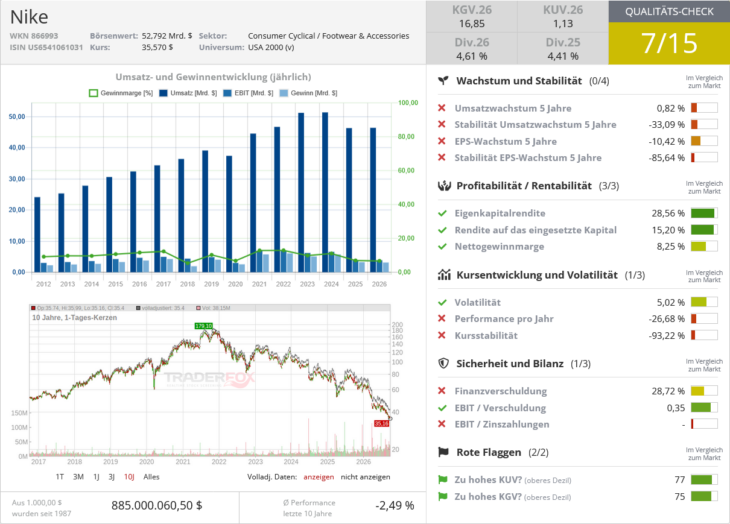Click nicht anzeigen for Volladj. Daten

coord(365,477)
